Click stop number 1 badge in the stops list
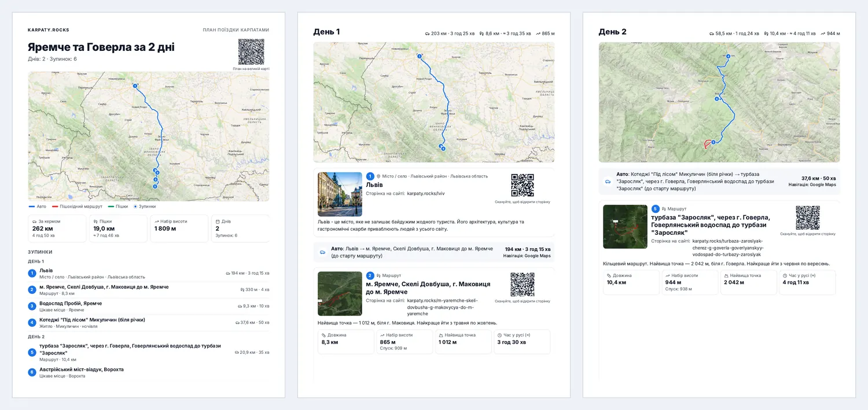The image size is (868, 410). [x=32, y=273]
